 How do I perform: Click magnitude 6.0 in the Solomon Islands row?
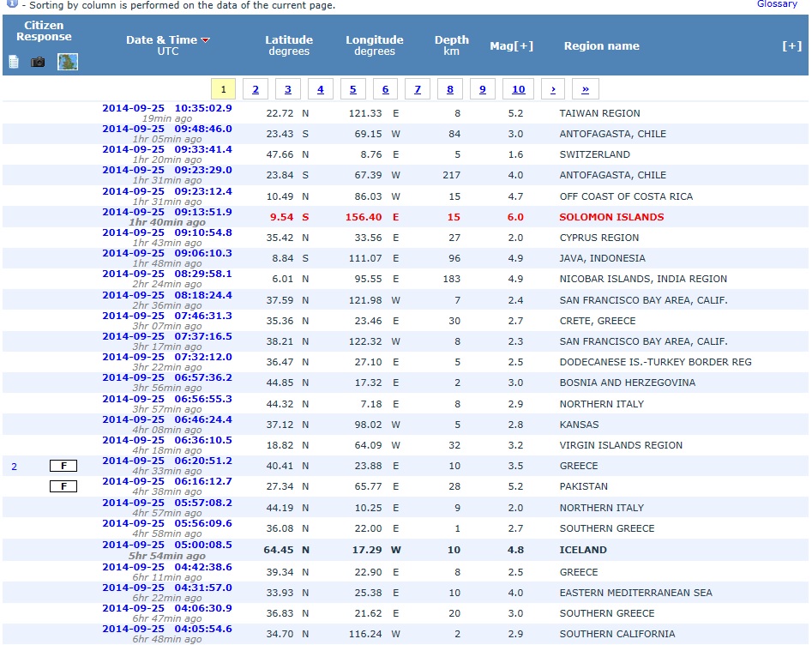click(x=515, y=217)
